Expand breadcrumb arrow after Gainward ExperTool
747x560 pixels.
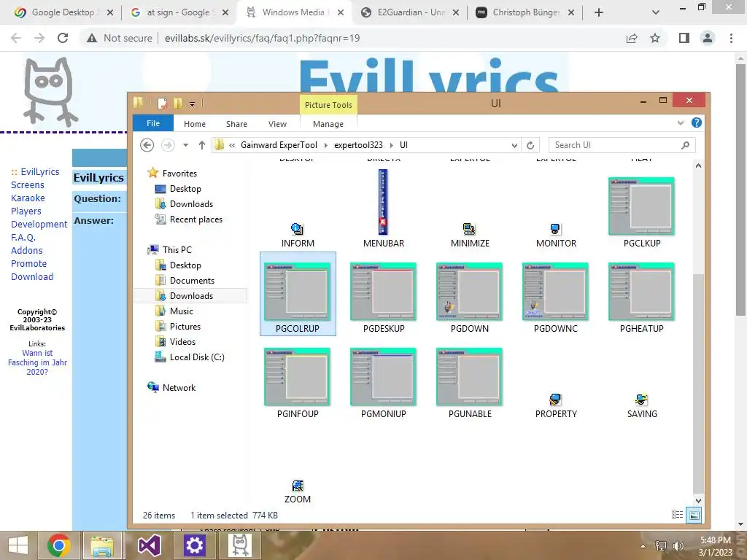coord(325,145)
